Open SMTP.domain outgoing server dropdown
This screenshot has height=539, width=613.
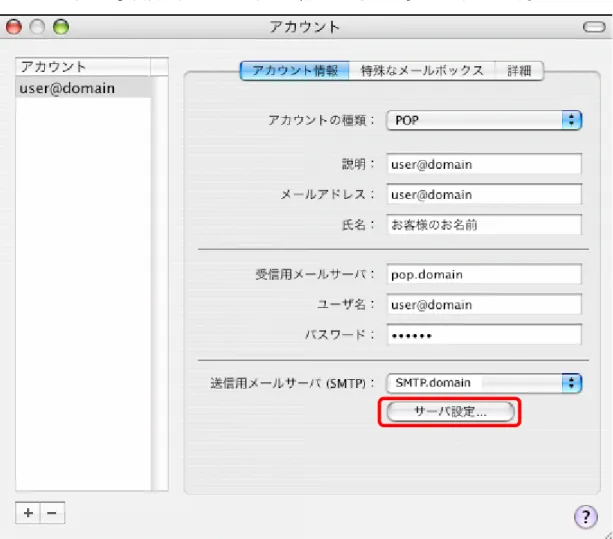(484, 383)
